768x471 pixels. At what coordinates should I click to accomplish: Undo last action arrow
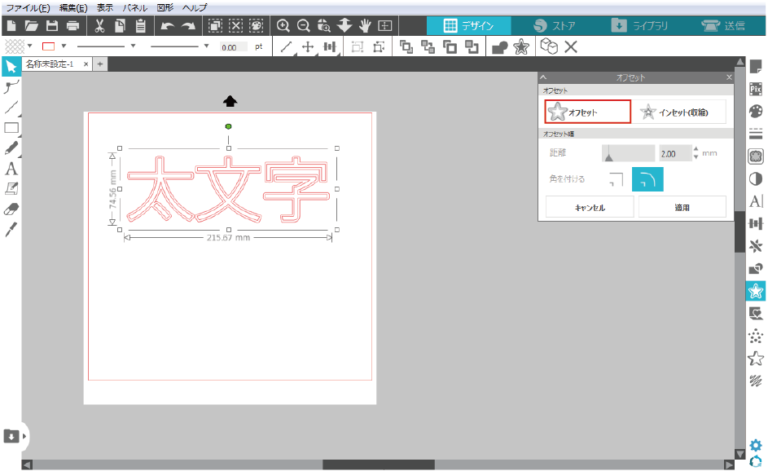click(168, 26)
